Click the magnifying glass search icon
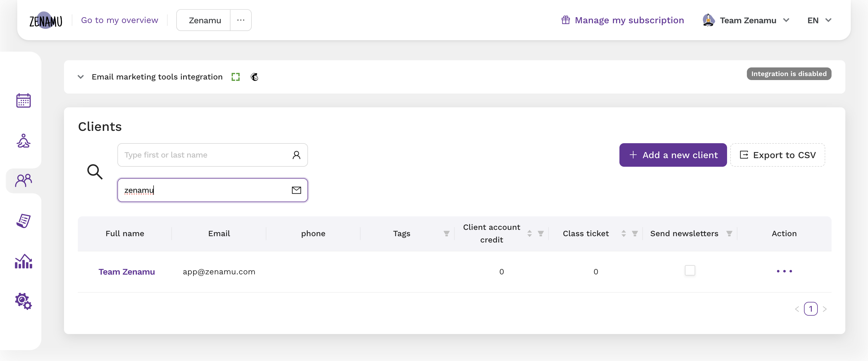 point(95,172)
